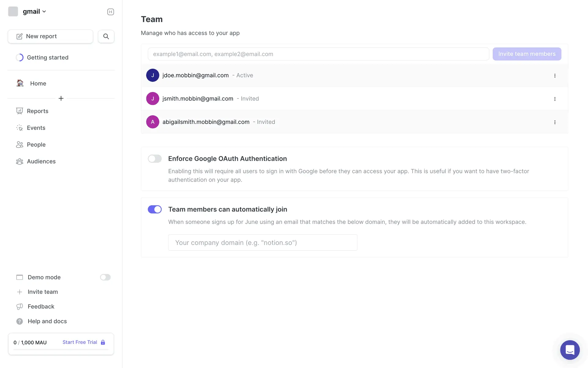
Task: Click the lock icon by Start Free Trial
Action: click(103, 342)
